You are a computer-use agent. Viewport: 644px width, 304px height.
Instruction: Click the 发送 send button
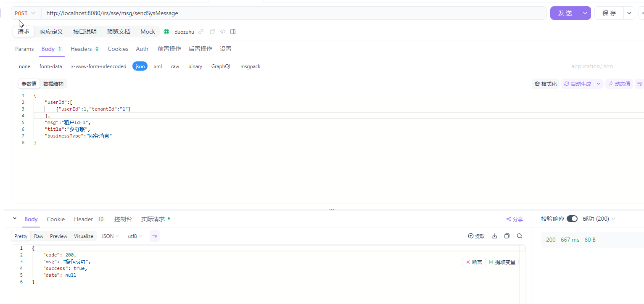(565, 13)
